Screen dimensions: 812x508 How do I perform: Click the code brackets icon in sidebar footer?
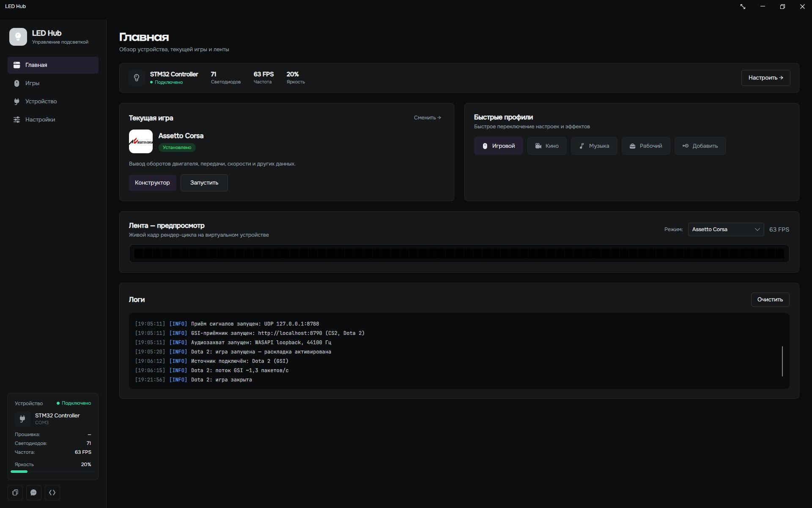click(52, 492)
